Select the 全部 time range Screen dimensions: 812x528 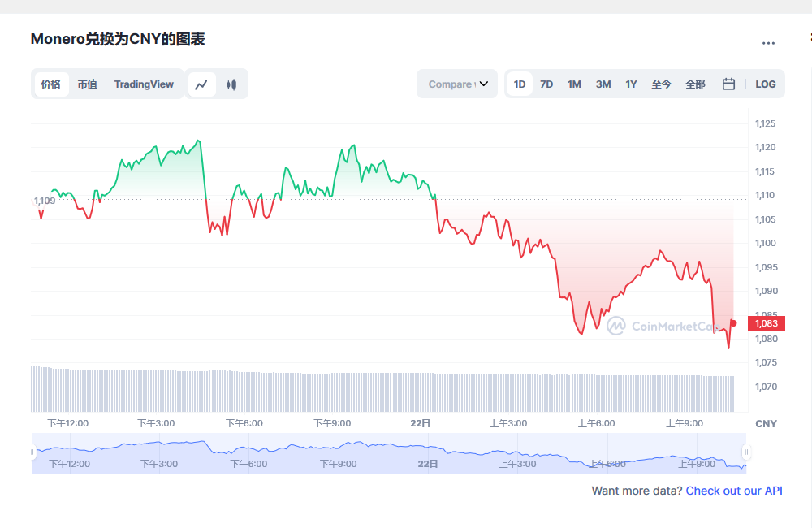696,84
